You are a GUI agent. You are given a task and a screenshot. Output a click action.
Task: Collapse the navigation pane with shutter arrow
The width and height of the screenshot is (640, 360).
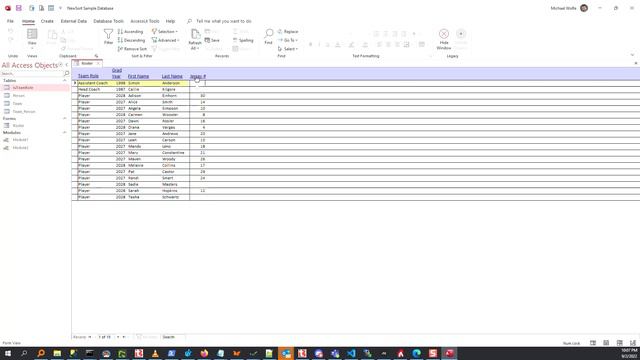67,65
